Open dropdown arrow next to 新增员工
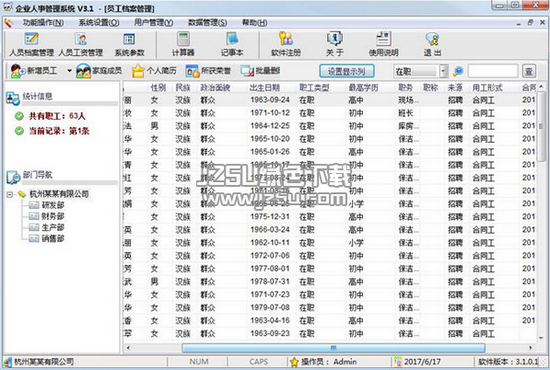The width and height of the screenshot is (550, 370). (69, 71)
